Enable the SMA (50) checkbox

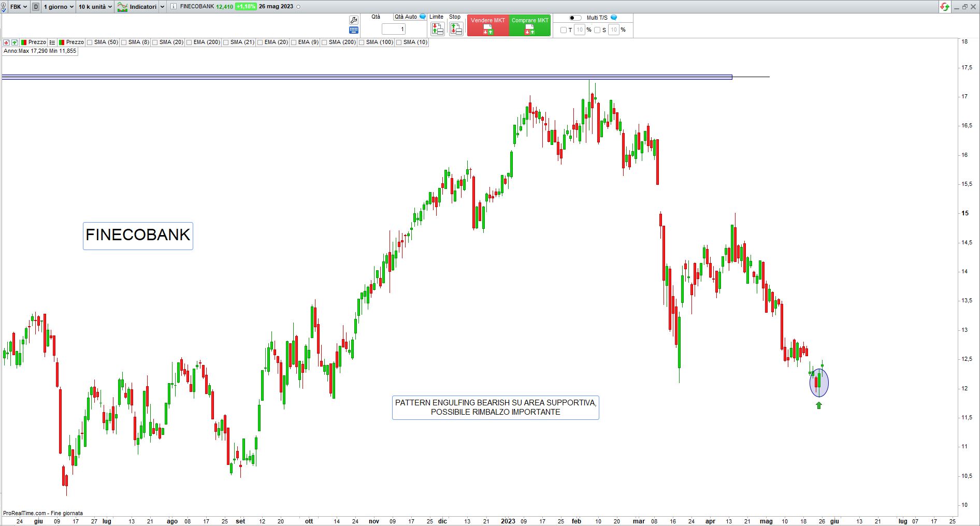90,42
